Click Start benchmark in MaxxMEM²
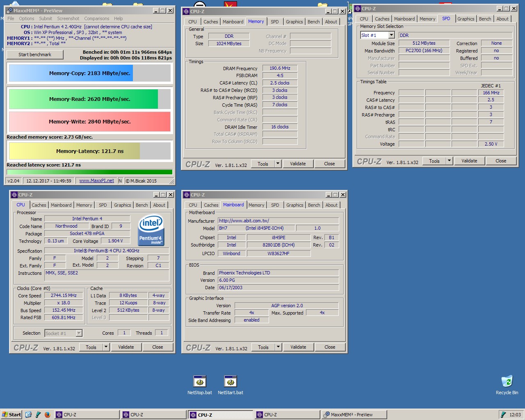Viewport: 525px width, 420px height. click(35, 55)
